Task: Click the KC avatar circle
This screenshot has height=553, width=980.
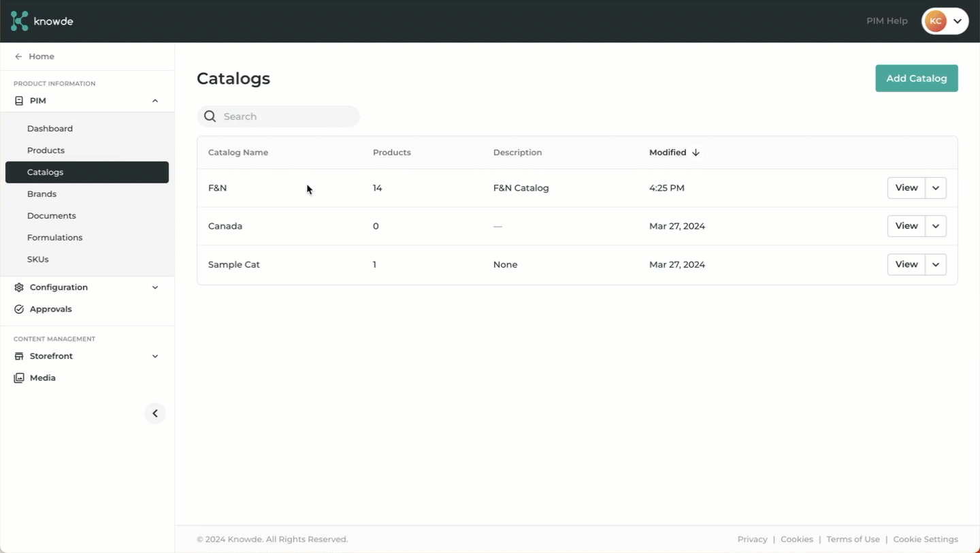Action: pyautogui.click(x=935, y=21)
